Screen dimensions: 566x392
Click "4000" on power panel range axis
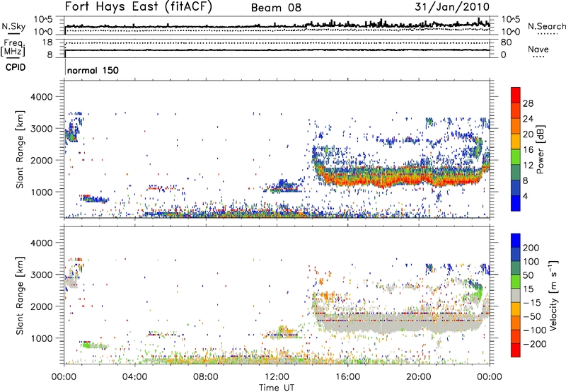pos(41,97)
